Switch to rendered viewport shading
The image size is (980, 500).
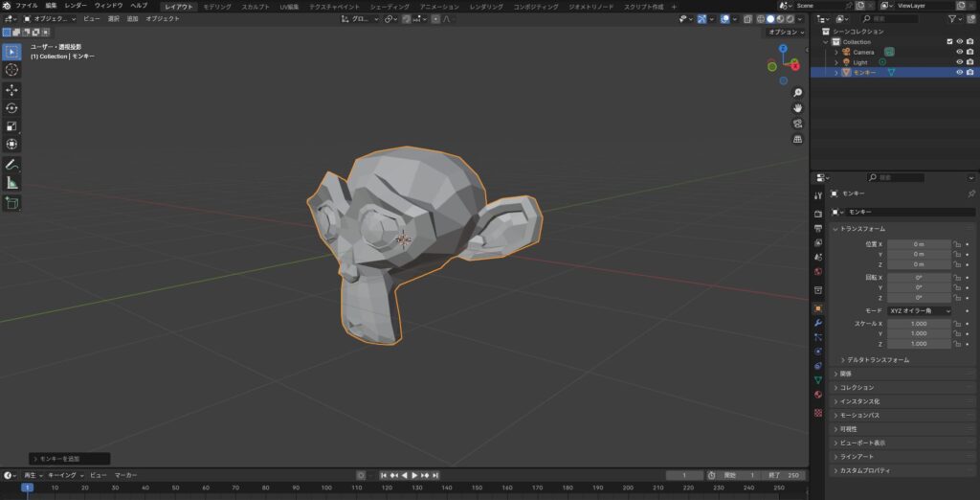coord(790,19)
